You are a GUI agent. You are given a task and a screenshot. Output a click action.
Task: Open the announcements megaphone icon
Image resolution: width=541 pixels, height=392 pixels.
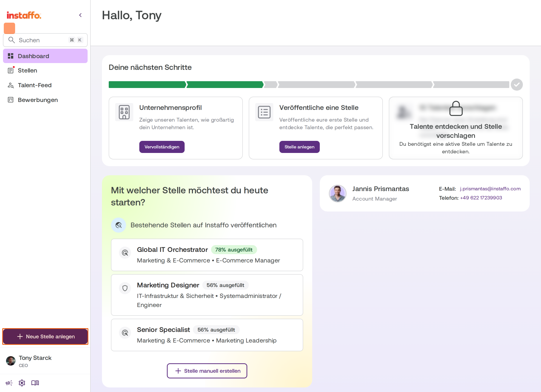9,383
